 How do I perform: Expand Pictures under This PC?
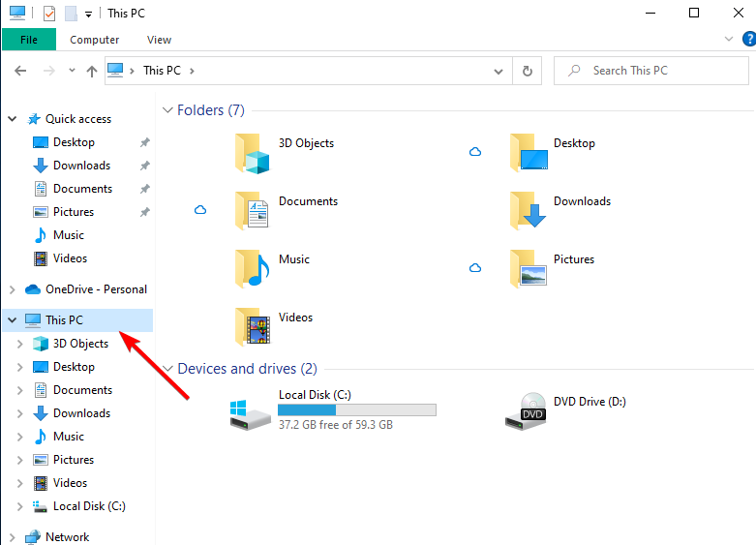[x=19, y=460]
